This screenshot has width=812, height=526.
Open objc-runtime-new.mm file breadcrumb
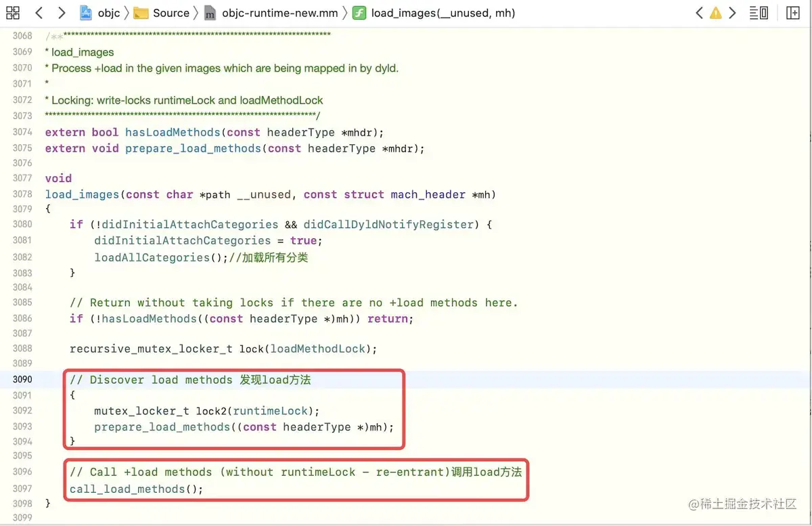point(271,13)
